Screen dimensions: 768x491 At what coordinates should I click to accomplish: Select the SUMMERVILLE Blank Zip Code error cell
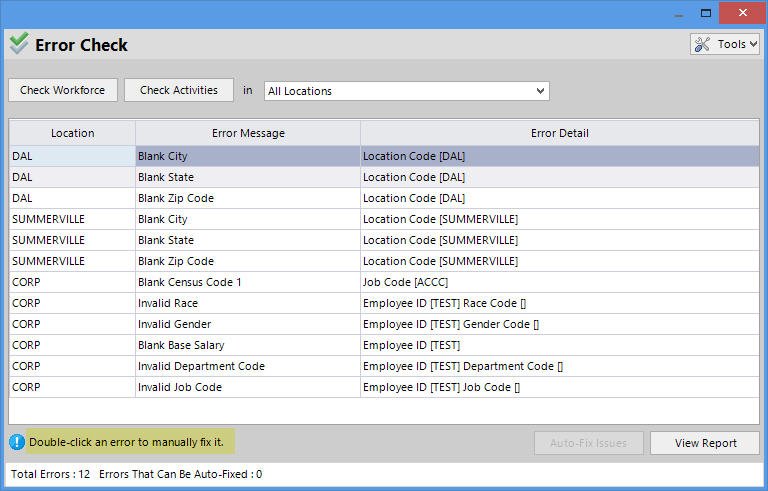tap(248, 261)
